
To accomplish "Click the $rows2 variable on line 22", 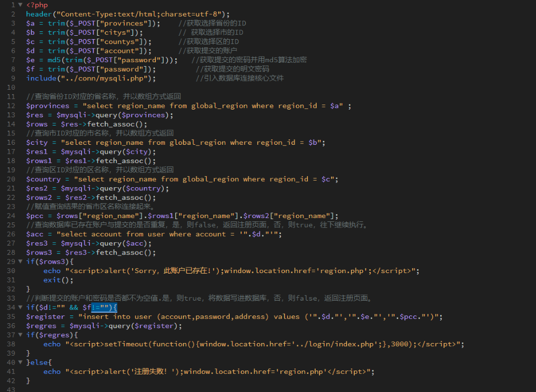I will [x=39, y=198].
